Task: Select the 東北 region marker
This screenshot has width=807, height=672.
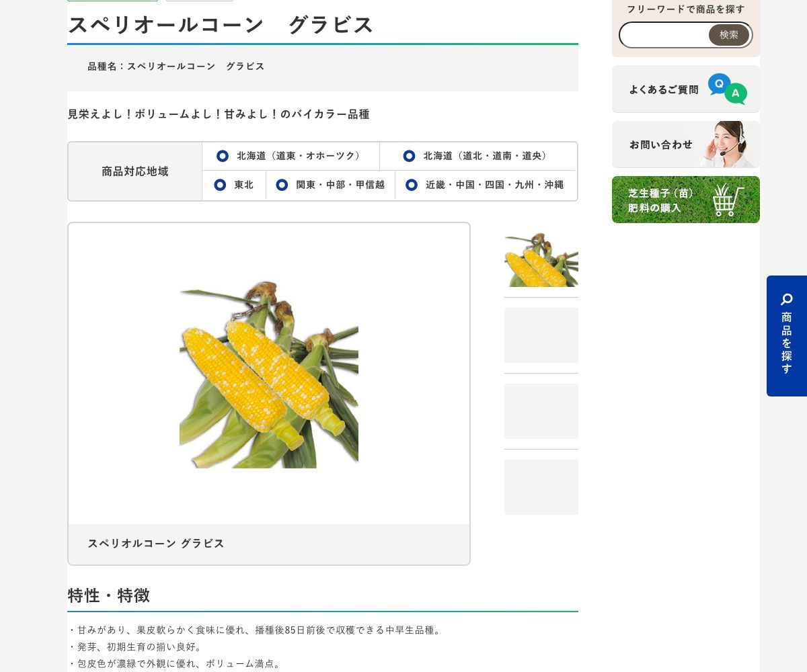Action: pyautogui.click(x=220, y=185)
